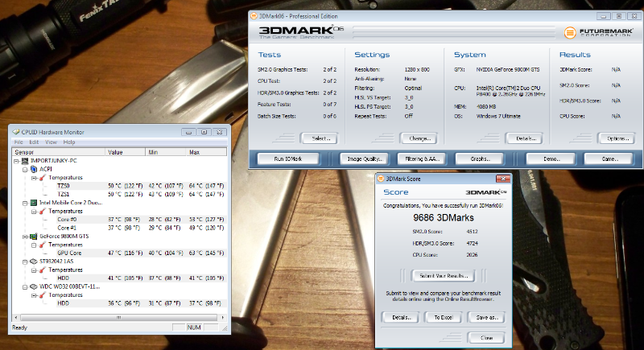Open Image Quality options
Image resolution: width=644 pixels, height=350 pixels.
365,159
